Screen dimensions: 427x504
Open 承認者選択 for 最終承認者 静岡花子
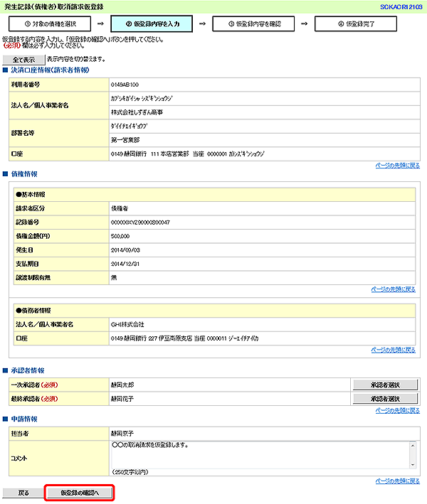(385, 399)
